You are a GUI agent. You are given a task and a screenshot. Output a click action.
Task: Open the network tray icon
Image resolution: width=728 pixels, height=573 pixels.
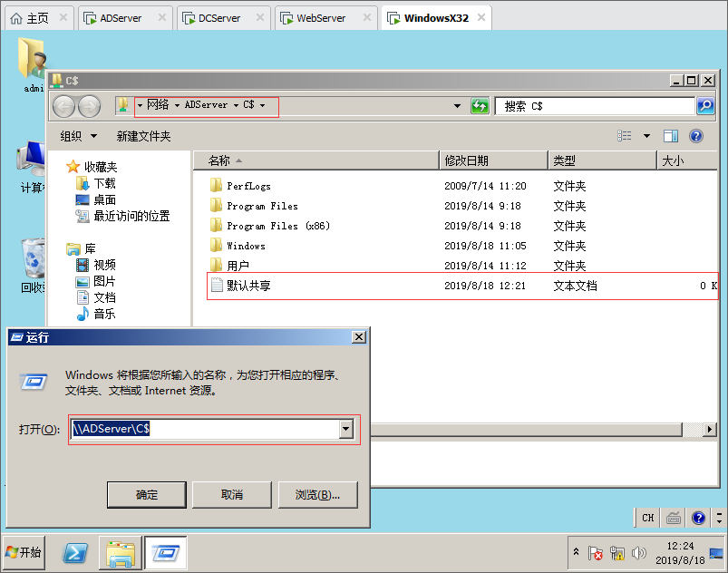tap(617, 553)
